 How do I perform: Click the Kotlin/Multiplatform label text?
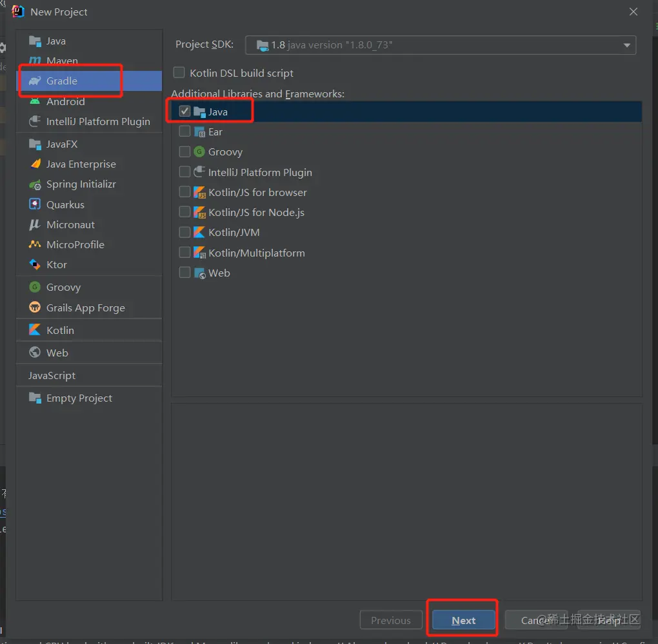click(x=257, y=253)
